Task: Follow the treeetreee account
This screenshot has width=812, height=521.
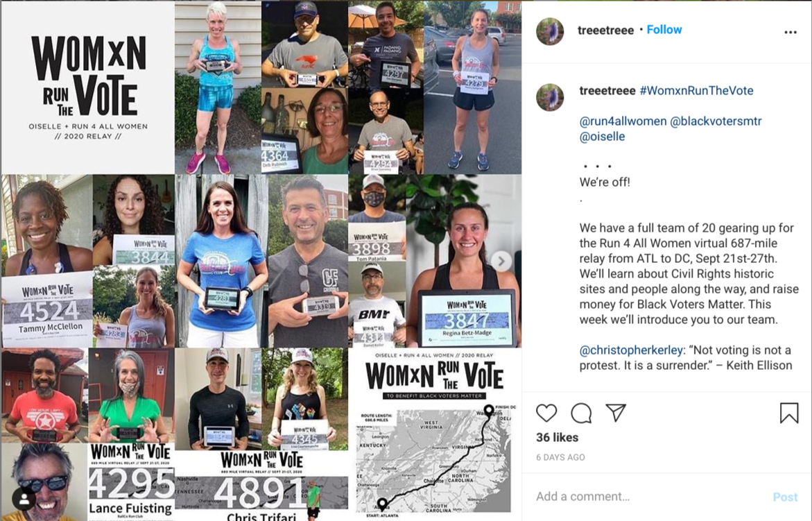Action: coord(664,30)
